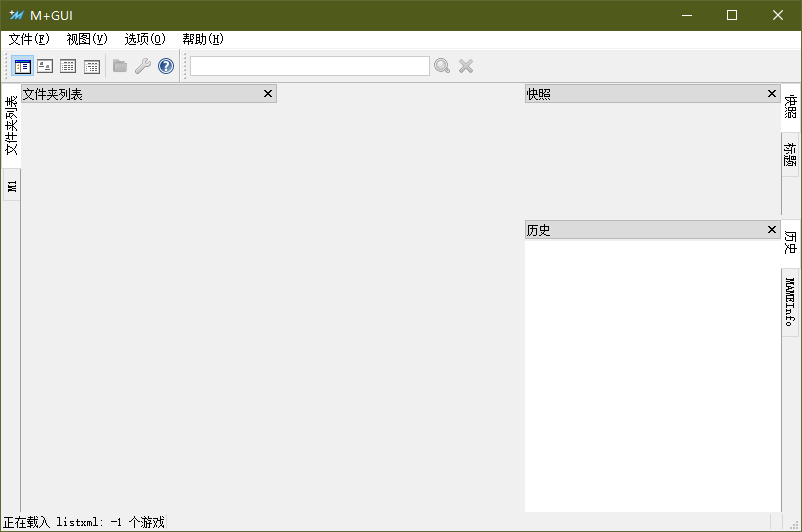Maximize the M+GUI window
The height and width of the screenshot is (532, 802).
coord(732,15)
